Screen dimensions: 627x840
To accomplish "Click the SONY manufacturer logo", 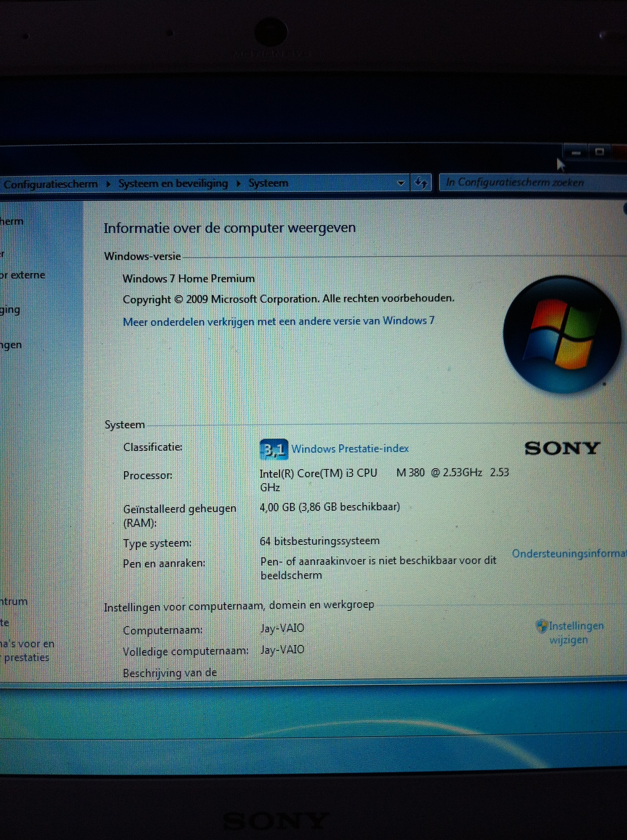I will coord(562,449).
